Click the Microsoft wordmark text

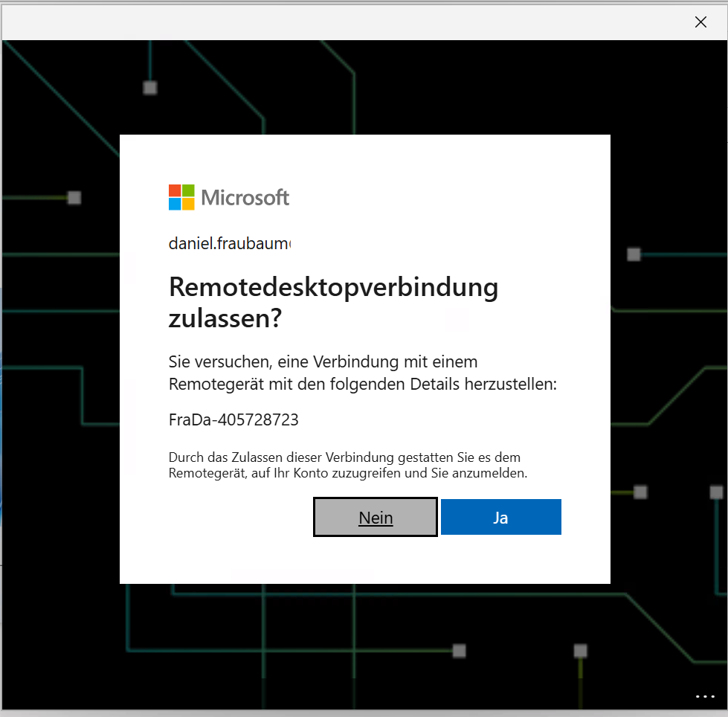tap(245, 198)
